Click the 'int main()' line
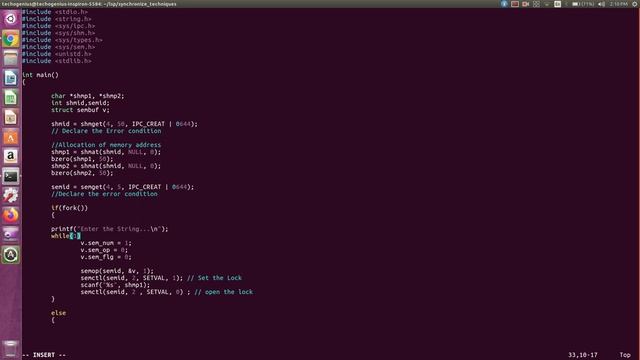The height and width of the screenshot is (360, 640). click(x=40, y=75)
